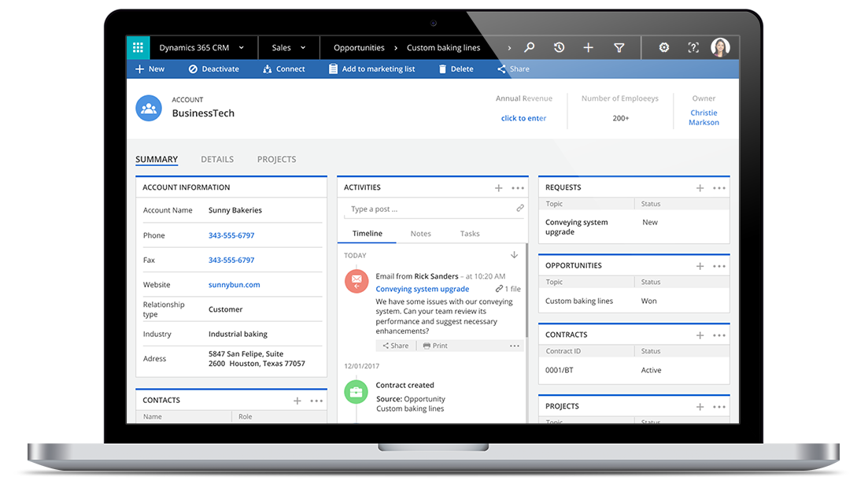This screenshot has width=868, height=488.
Task: Expand the Dynamics 365 CRM dropdown
Action: point(242,48)
